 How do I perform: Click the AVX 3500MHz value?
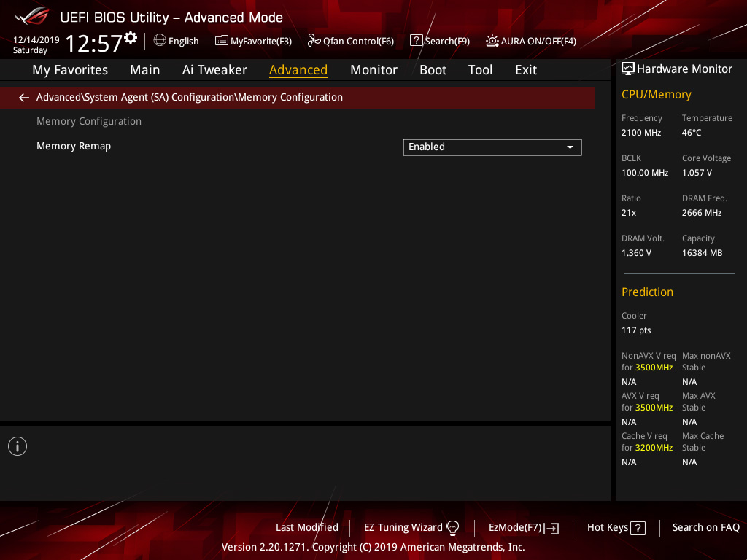(654, 408)
